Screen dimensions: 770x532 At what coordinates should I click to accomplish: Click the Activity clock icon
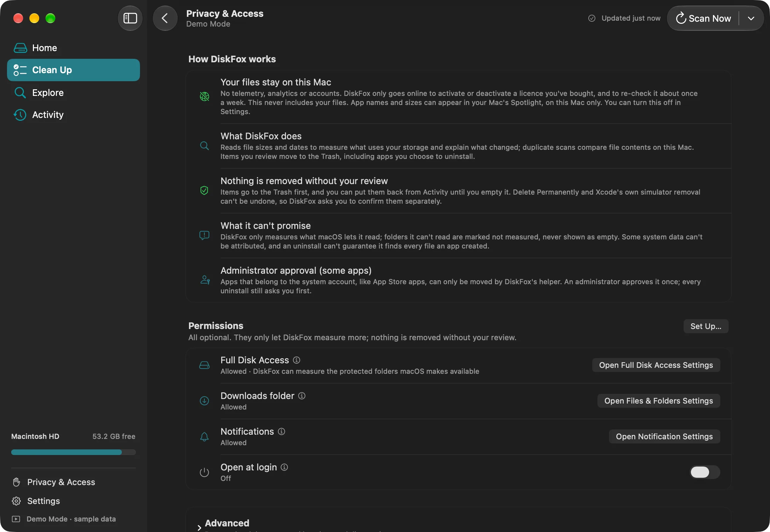pos(20,115)
